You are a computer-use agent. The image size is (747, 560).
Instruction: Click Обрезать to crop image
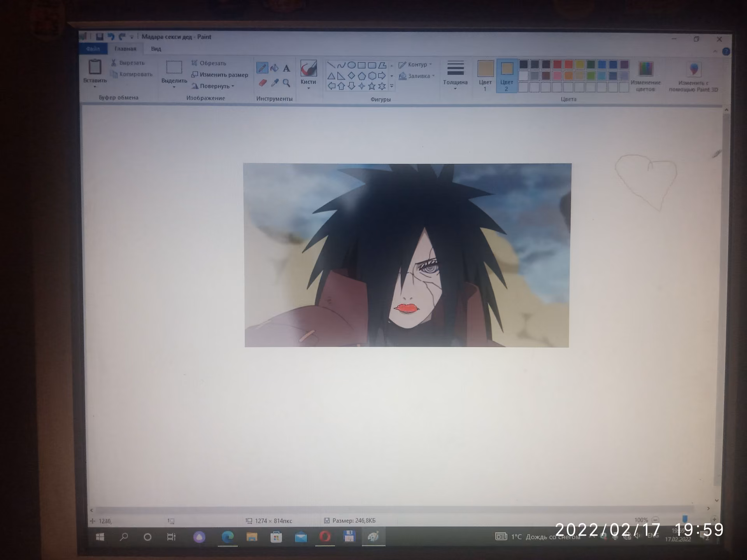click(x=209, y=63)
